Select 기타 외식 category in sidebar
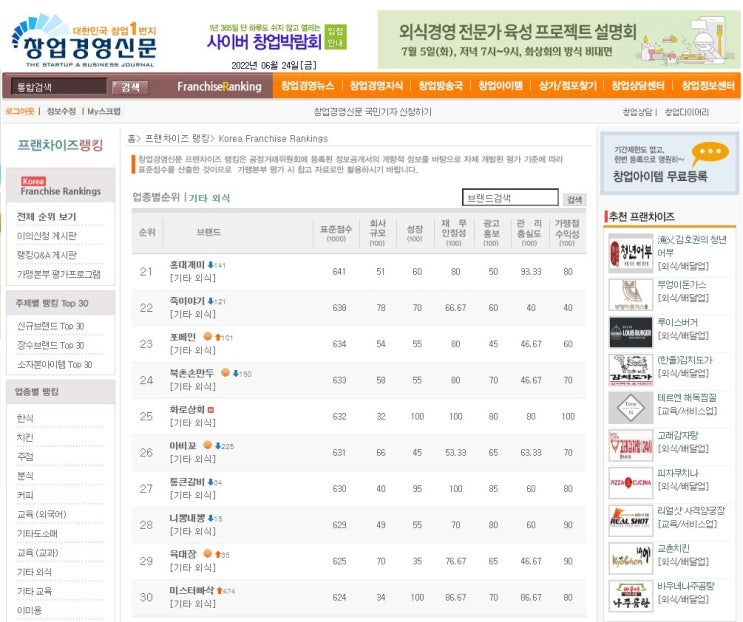This screenshot has width=743, height=622. click(x=34, y=572)
